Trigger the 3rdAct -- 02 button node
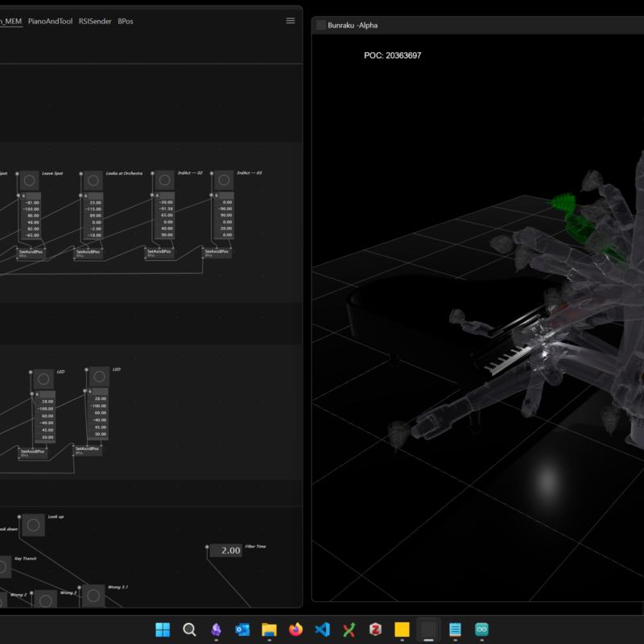The image size is (644, 644). click(164, 181)
